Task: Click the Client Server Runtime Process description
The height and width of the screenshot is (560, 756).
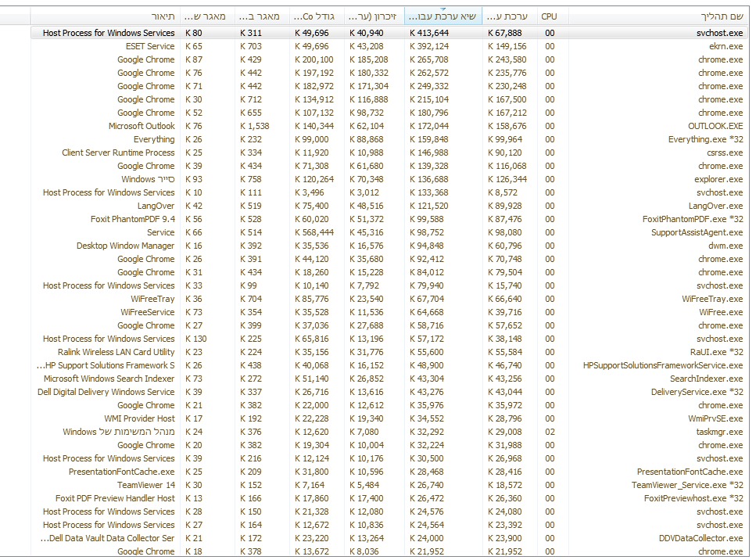Action: (118, 153)
